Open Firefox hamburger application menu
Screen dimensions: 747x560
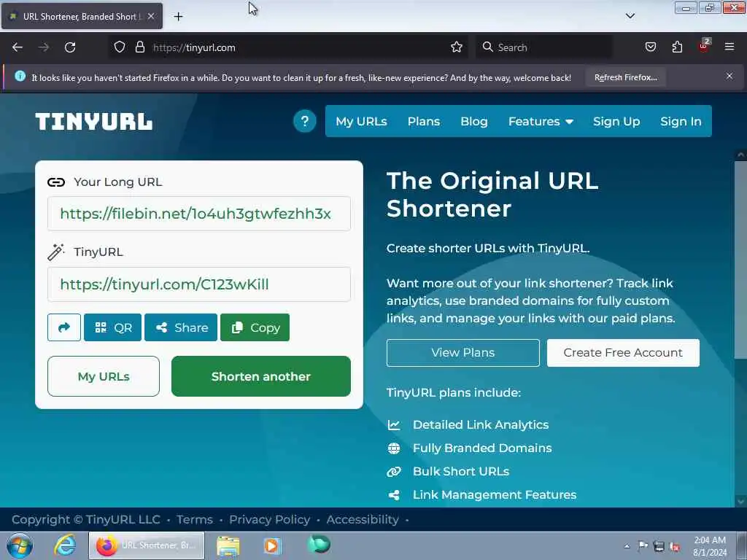[729, 47]
